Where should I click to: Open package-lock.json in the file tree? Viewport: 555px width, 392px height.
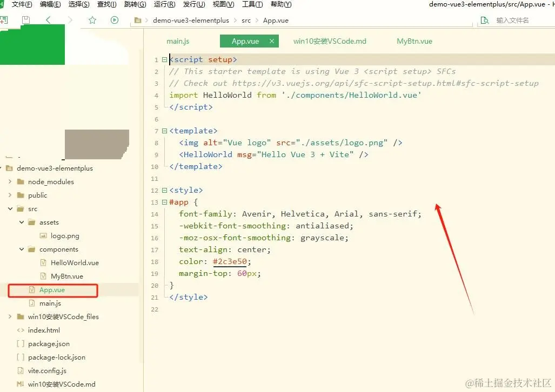click(x=57, y=357)
